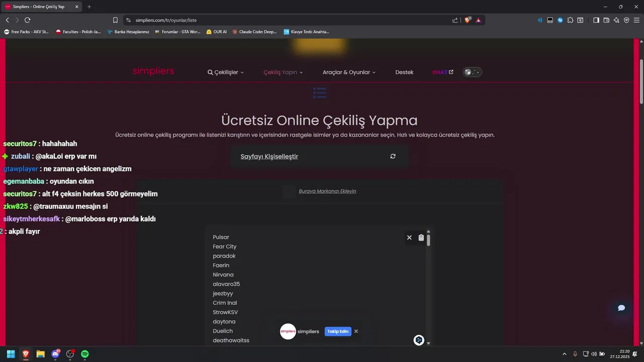Open the browser hamburger main menu
The width and height of the screenshot is (644, 362).
click(636, 20)
